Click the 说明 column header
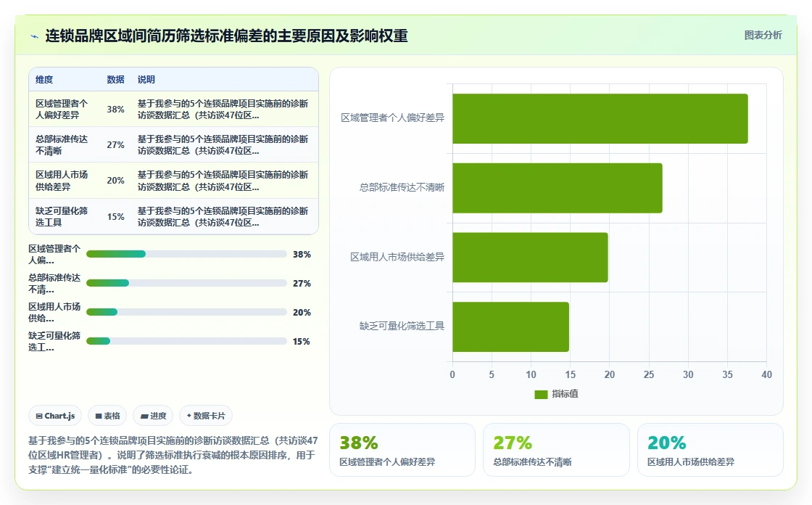Viewport: 812px width, 505px height. pyautogui.click(x=146, y=79)
